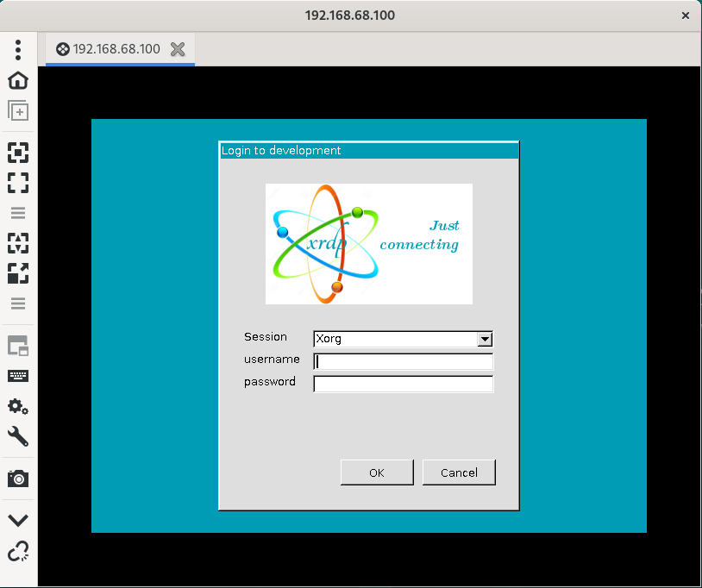Click the "password" label text
Viewport: 702px width, 588px height.
pos(270,382)
